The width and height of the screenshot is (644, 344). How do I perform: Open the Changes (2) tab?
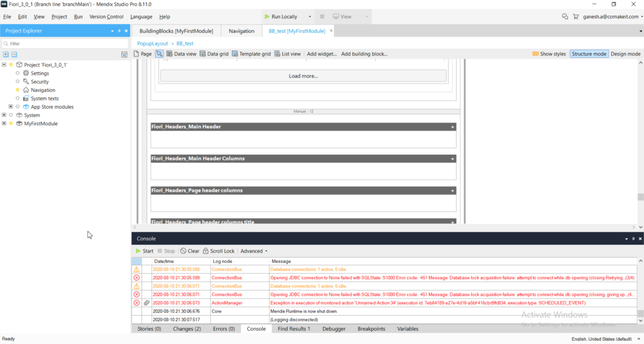[187, 329]
